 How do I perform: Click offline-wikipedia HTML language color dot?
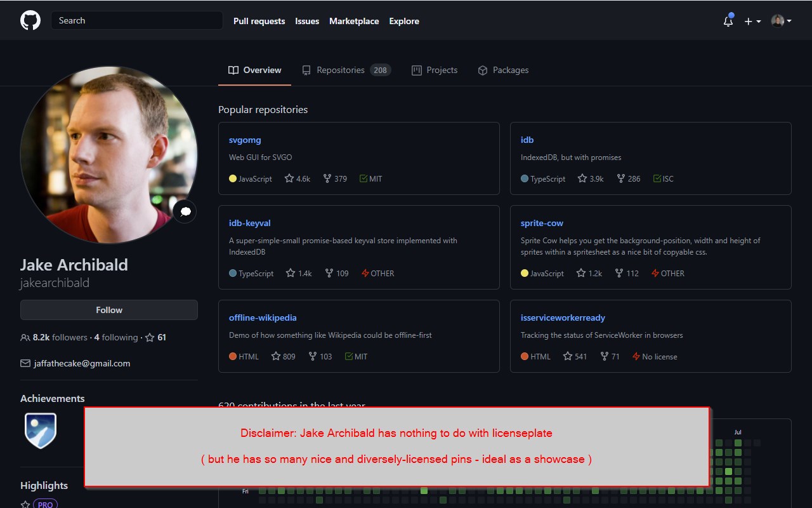233,356
